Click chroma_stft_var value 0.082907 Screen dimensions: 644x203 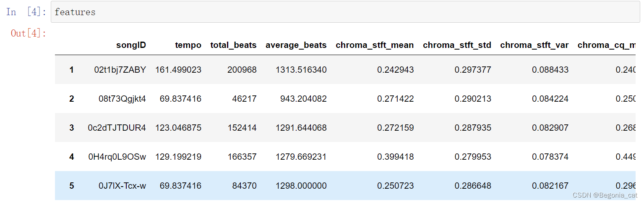(x=550, y=128)
